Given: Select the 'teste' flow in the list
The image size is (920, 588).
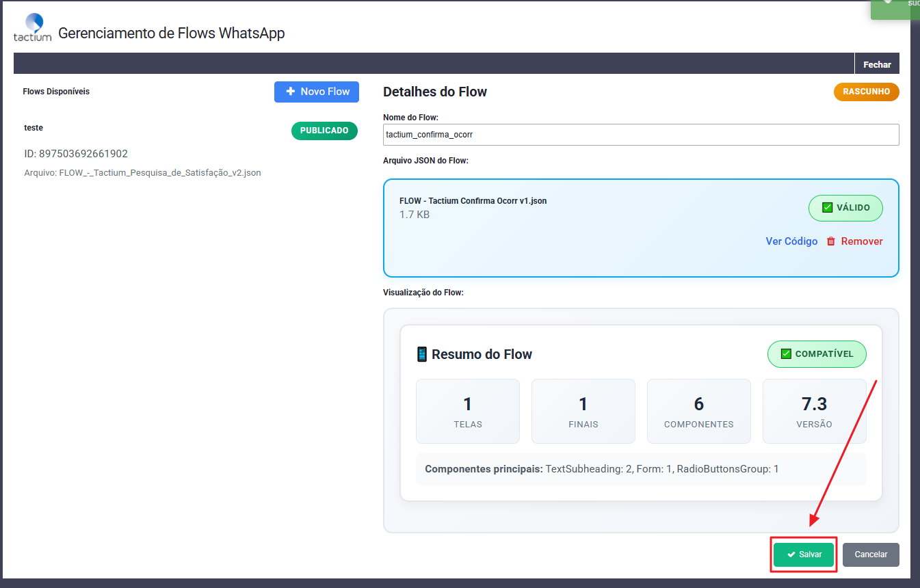Looking at the screenshot, I should (34, 128).
